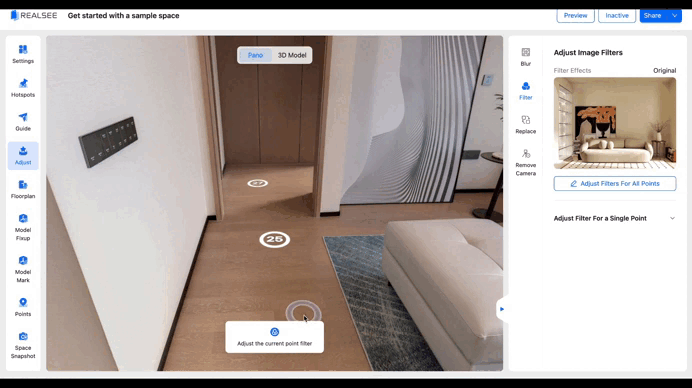Open the Share dropdown arrow
Viewport: 692px width, 388px height.
click(674, 15)
